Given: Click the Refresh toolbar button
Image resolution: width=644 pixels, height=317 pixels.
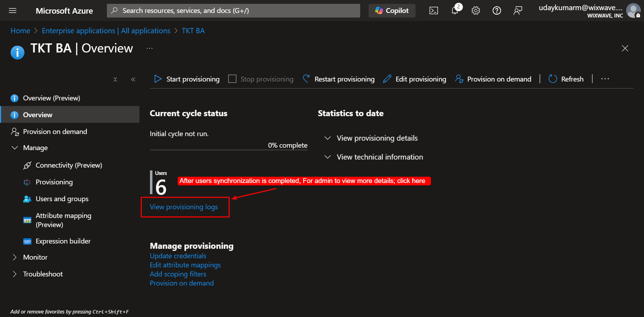Looking at the screenshot, I should [x=566, y=79].
